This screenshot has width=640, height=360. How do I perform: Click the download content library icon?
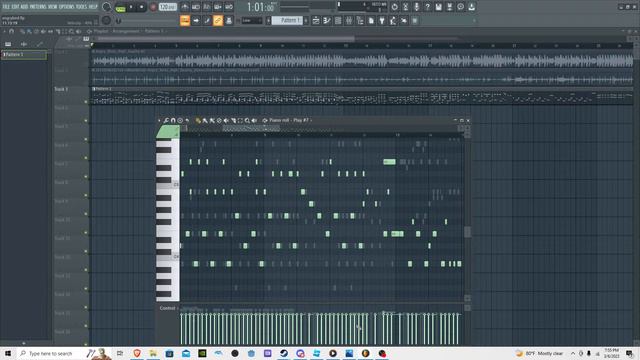point(471,7)
